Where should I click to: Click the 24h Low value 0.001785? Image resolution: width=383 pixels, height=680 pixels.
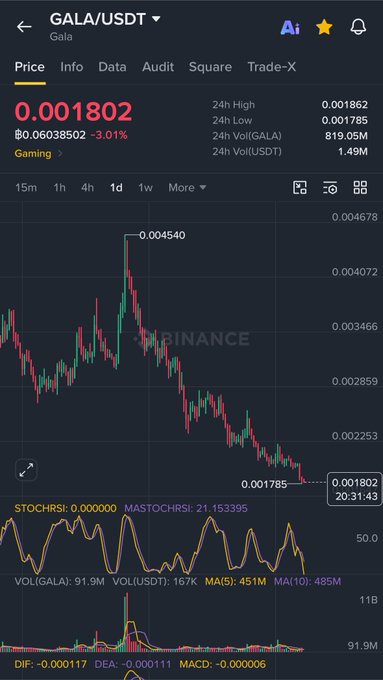(344, 120)
